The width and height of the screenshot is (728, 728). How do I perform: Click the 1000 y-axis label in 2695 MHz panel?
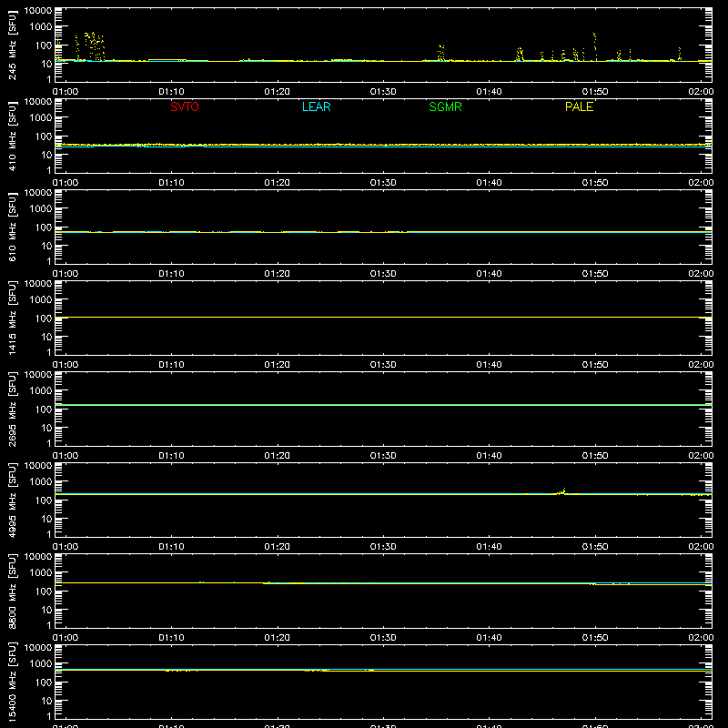point(41,391)
